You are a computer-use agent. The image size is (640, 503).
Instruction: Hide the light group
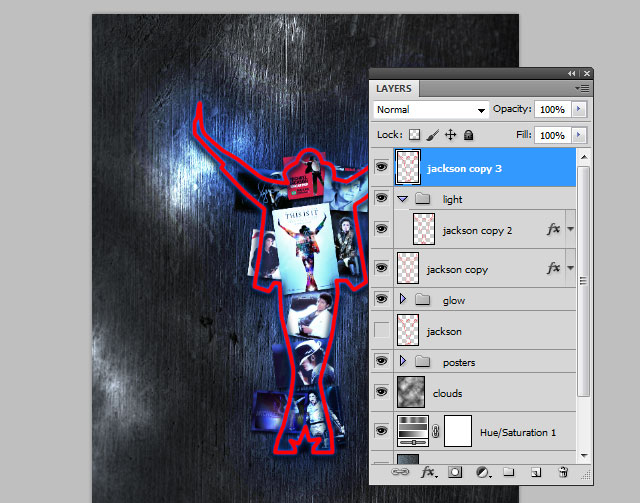[x=381, y=198]
